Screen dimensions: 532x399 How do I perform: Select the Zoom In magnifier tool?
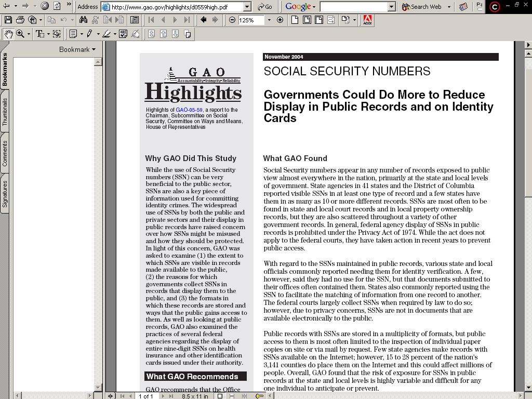coord(20,34)
